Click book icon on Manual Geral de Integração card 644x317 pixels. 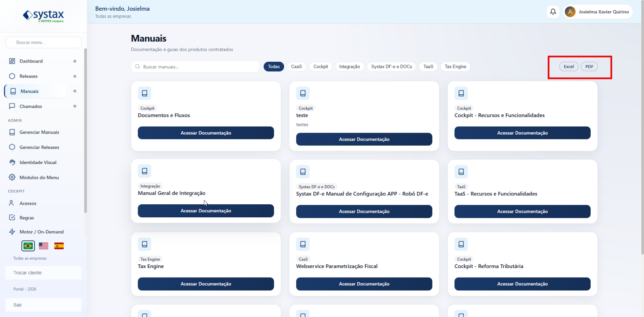[x=145, y=171]
